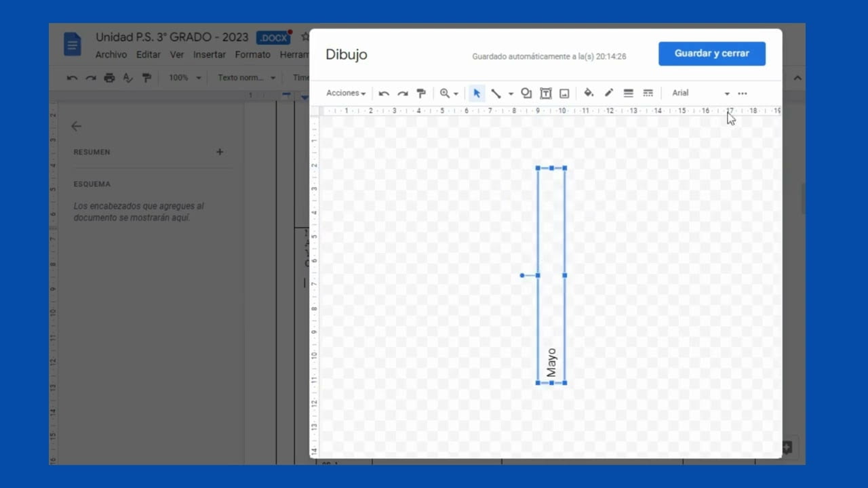Image resolution: width=868 pixels, height=488 pixels.
Task: Open the fill color paint bucket
Action: 589,93
